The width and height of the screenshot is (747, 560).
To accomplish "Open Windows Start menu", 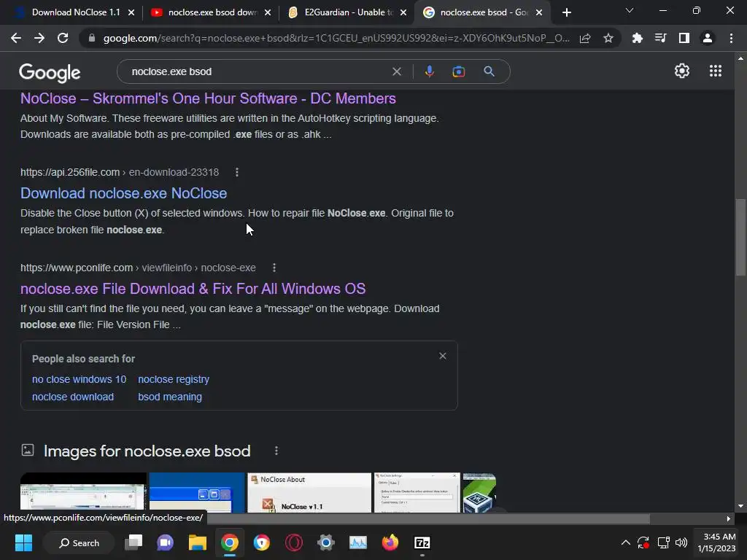I will (23, 542).
